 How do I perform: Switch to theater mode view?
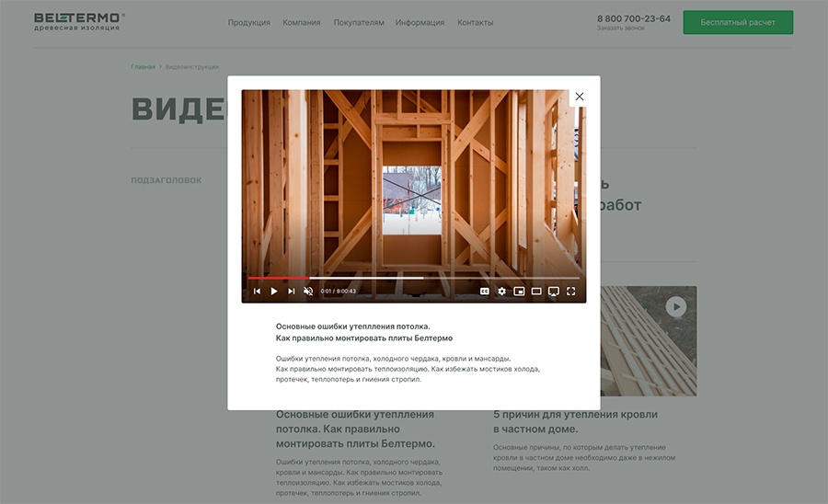click(x=536, y=292)
